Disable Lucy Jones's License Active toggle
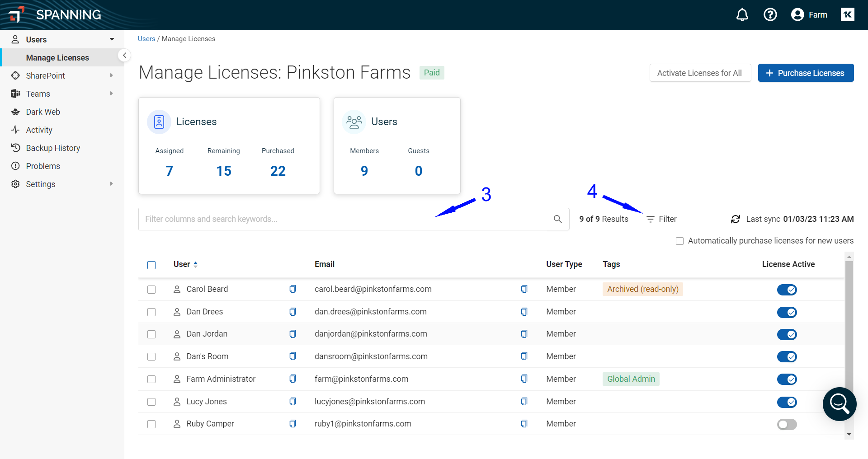868x459 pixels. click(x=787, y=402)
